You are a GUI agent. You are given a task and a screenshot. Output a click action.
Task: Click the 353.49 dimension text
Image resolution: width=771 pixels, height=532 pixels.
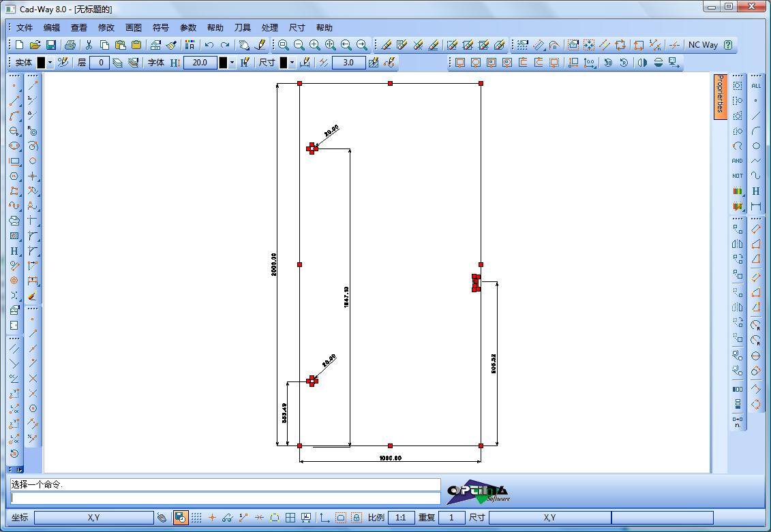[x=284, y=413]
